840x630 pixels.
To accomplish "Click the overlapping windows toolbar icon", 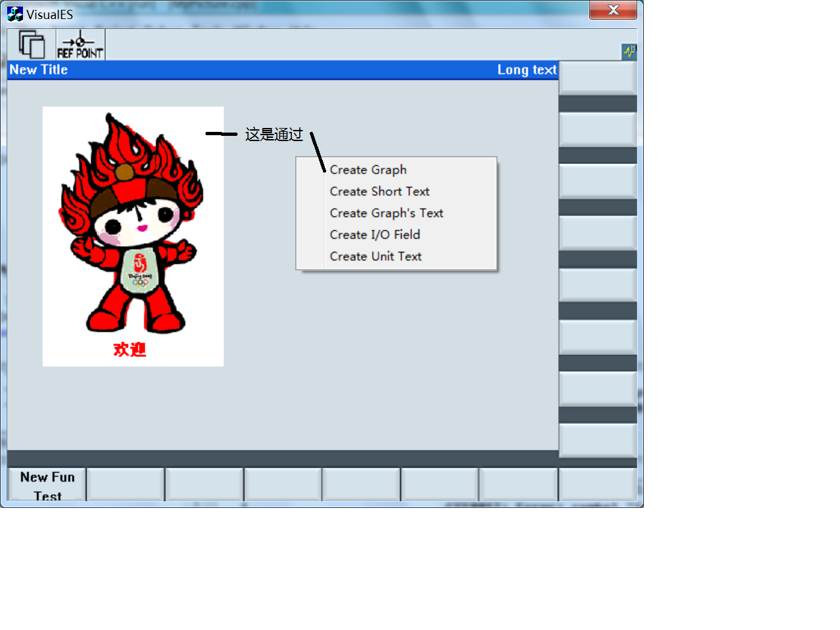I will pos(31,45).
